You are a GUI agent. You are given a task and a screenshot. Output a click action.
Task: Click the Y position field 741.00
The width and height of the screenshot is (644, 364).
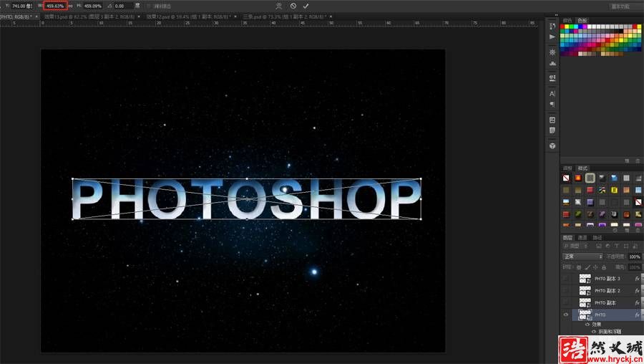(x=21, y=6)
